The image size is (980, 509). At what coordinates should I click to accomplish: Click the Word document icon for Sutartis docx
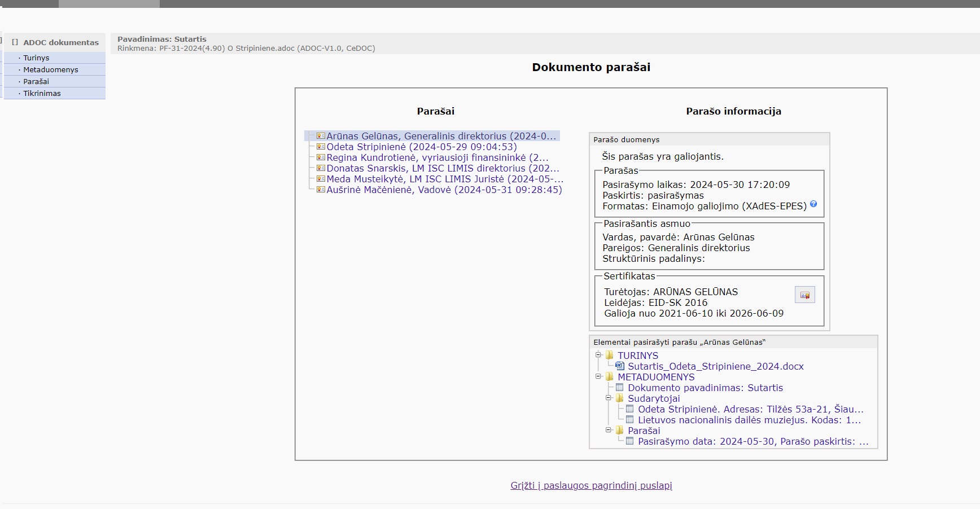pos(620,366)
